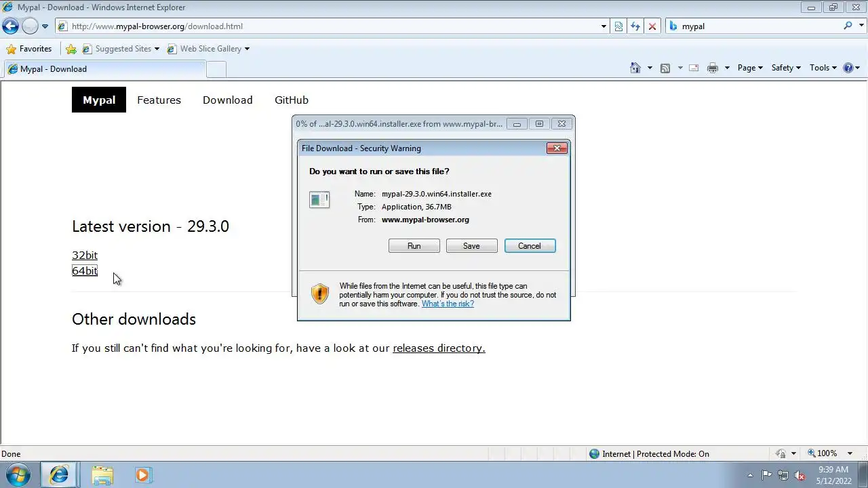Click the Forward navigation arrow

pos(30,26)
